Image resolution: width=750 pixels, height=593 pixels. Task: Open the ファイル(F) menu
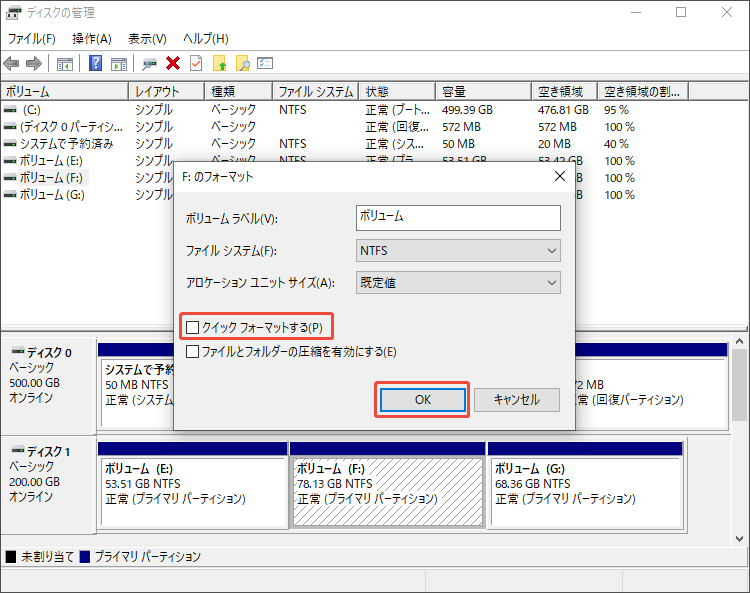click(32, 39)
